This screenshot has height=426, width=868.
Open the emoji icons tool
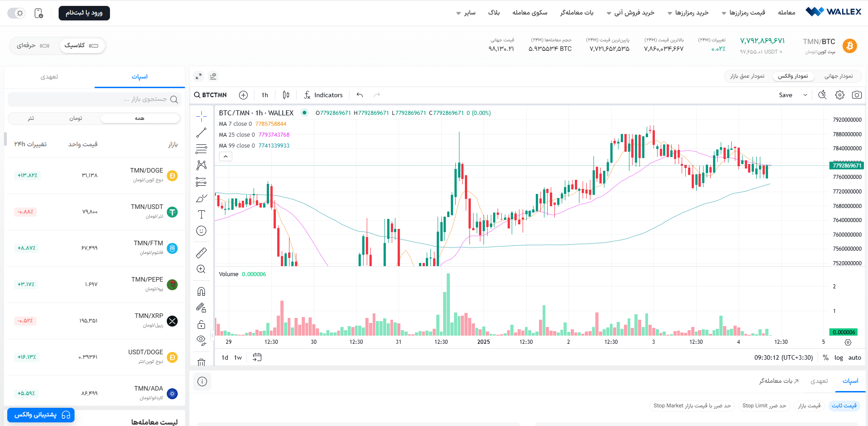[201, 231]
